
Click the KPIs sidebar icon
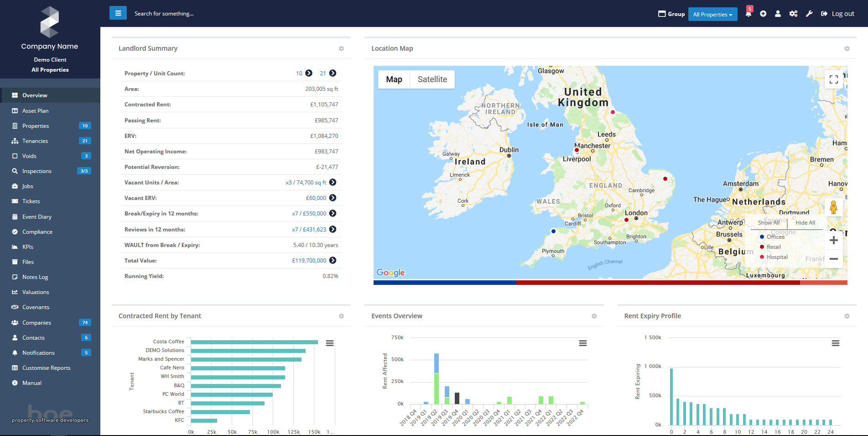(15, 247)
